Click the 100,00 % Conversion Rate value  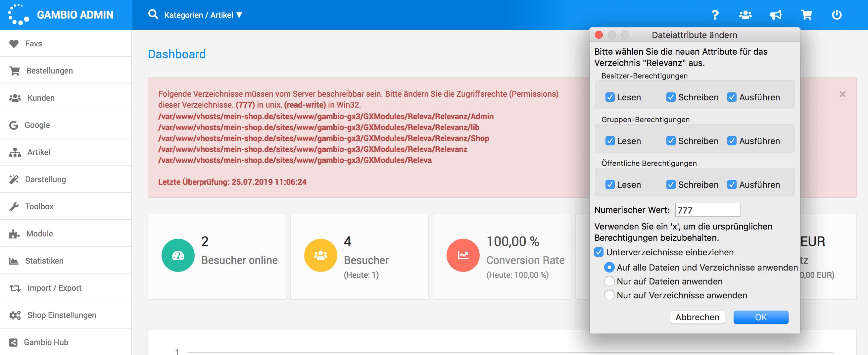pos(513,241)
